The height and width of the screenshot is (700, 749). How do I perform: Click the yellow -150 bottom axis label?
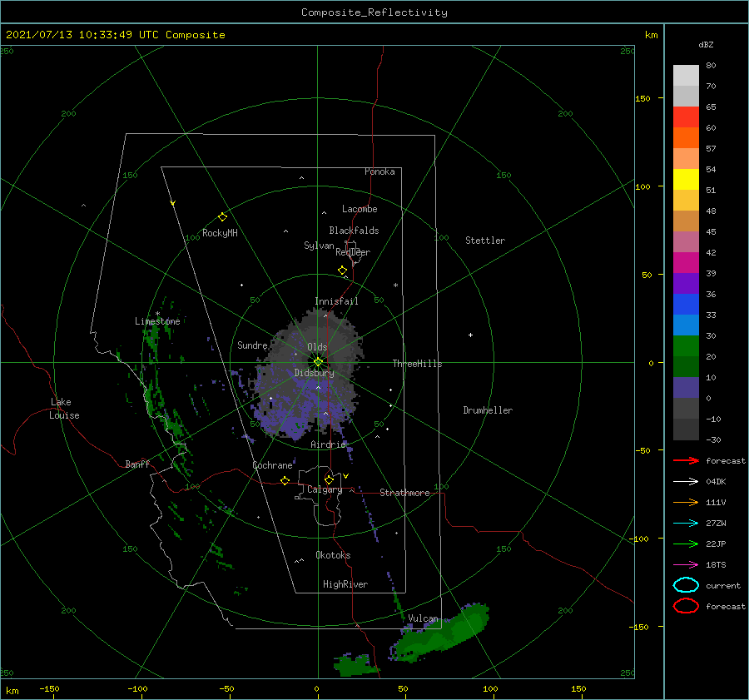[x=49, y=689]
